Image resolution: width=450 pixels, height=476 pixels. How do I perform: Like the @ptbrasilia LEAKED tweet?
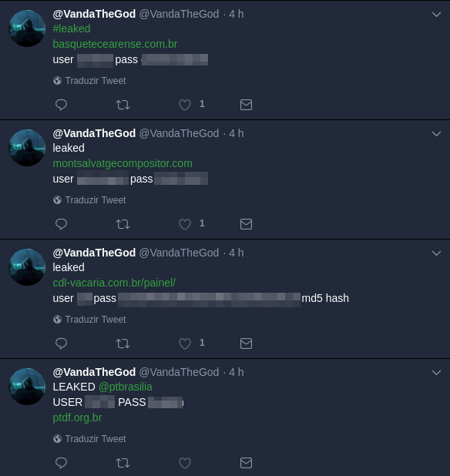185,463
